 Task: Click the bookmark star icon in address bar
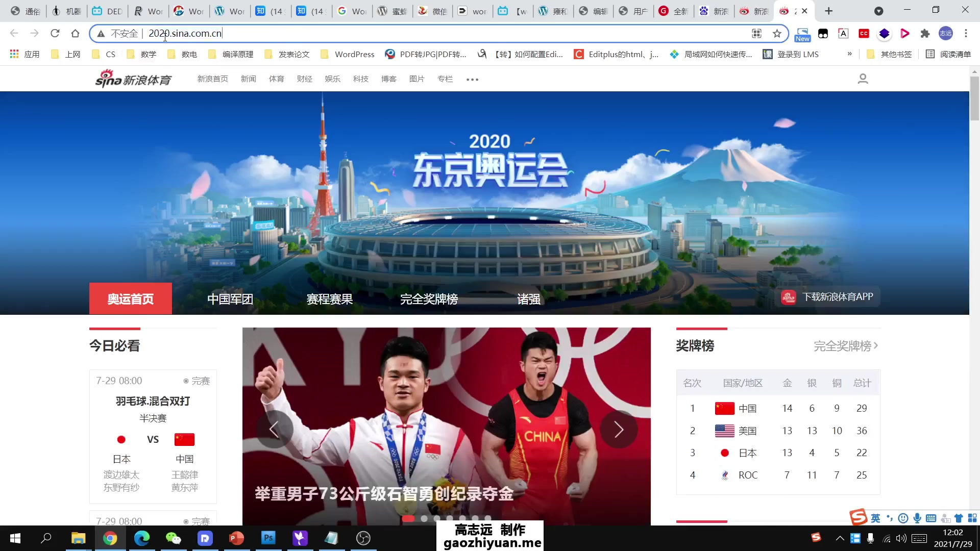coord(777,33)
